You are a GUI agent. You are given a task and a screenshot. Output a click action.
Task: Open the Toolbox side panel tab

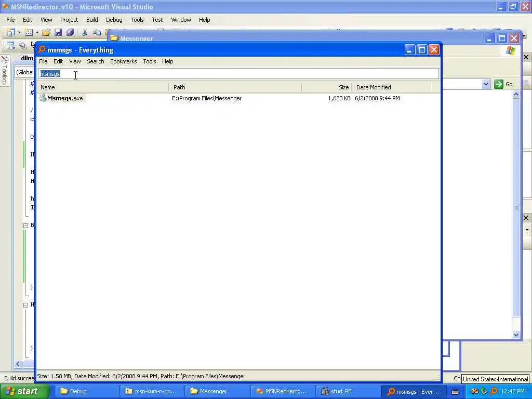(x=4, y=71)
